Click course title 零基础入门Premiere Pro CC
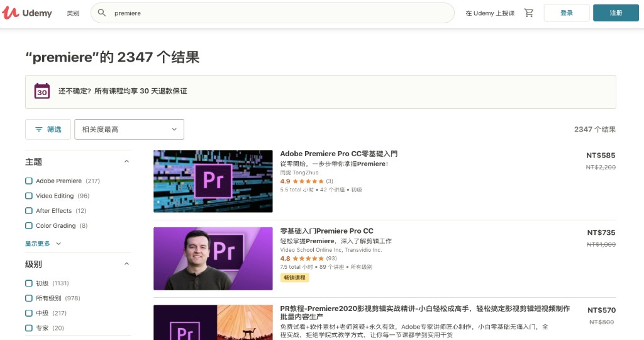 [x=326, y=231]
